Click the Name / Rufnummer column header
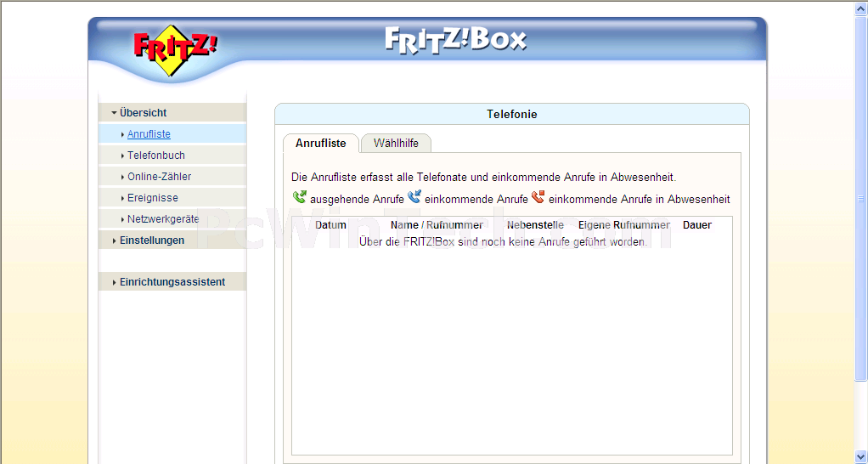This screenshot has height=464, width=868. (437, 225)
